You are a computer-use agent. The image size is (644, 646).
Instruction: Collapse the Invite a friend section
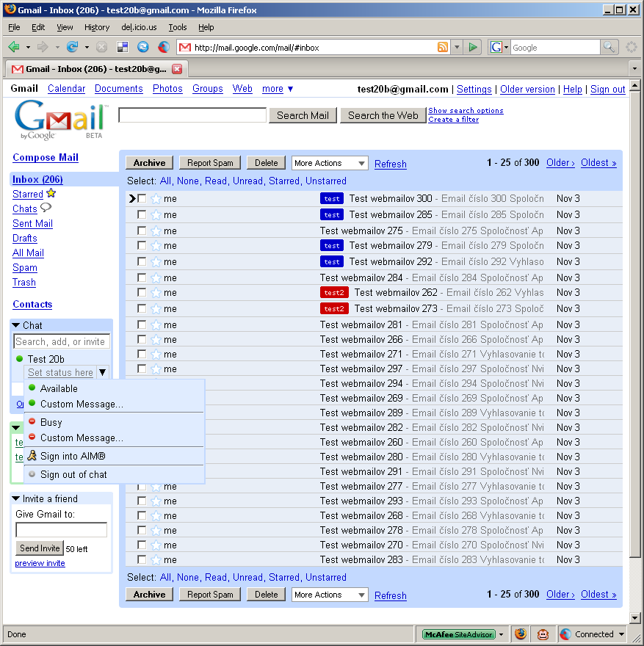click(16, 498)
